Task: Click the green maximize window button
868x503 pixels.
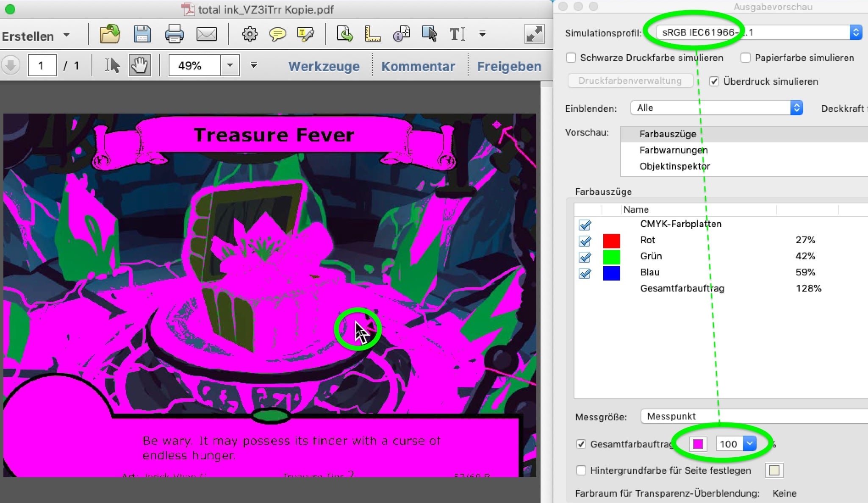Action: pyautogui.click(x=10, y=9)
